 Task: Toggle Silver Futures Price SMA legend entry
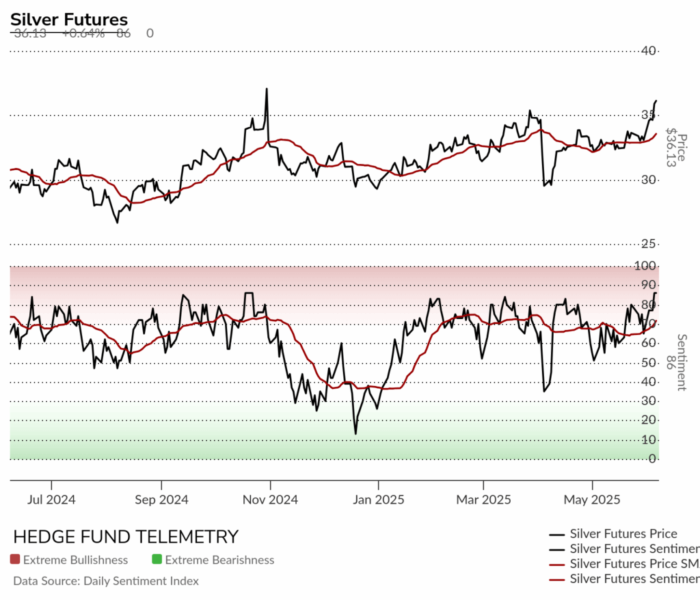(624, 564)
